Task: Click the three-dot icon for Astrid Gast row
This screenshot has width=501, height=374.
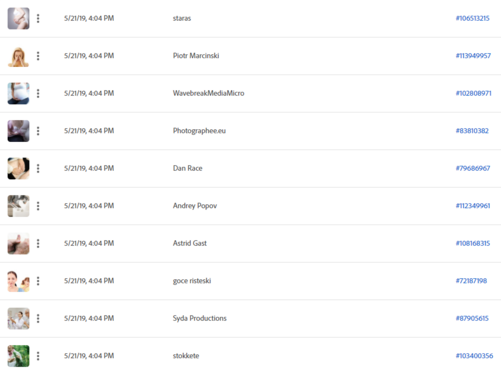Action: pyautogui.click(x=38, y=243)
